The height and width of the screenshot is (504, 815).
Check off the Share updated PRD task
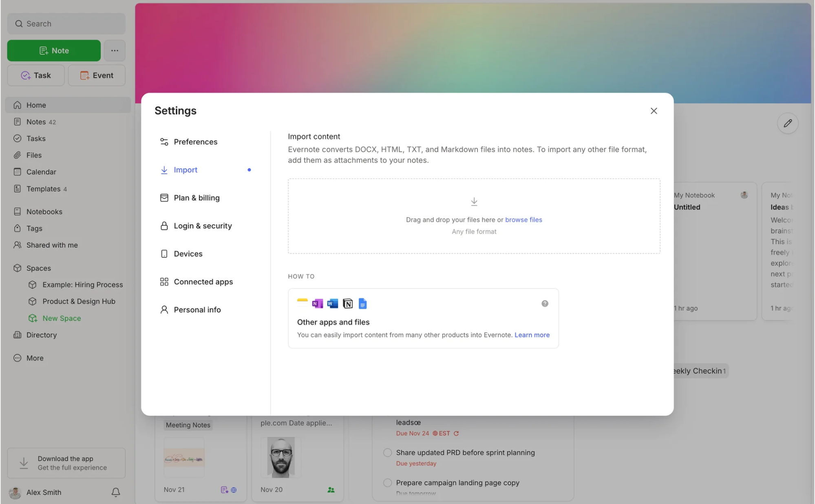tap(387, 453)
